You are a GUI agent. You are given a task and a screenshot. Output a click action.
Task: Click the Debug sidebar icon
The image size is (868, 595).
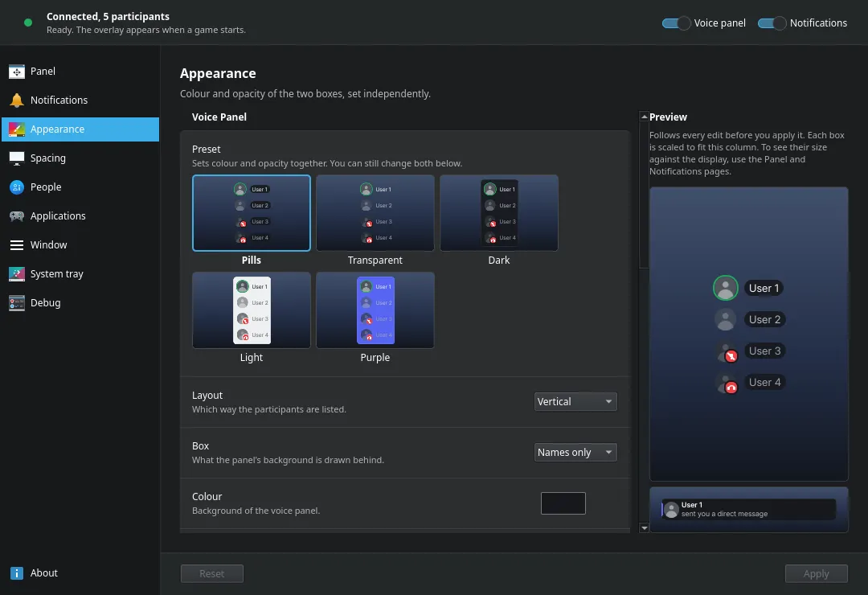point(17,303)
